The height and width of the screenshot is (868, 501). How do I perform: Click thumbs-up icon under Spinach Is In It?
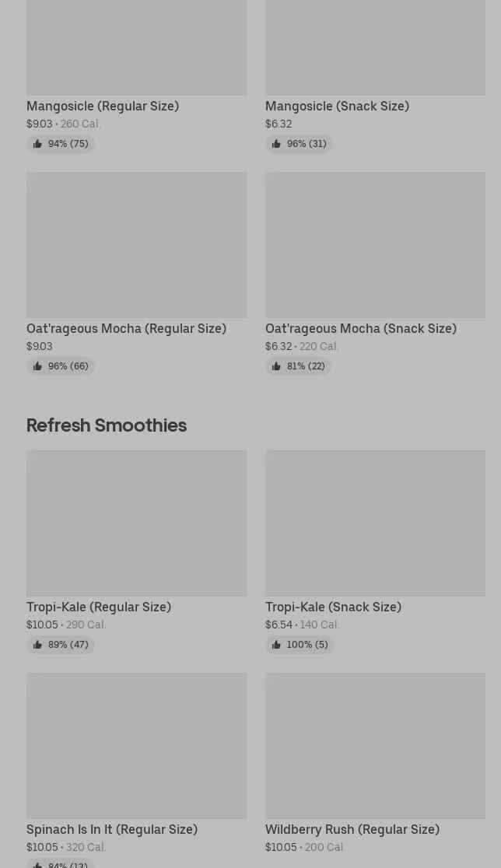coord(37,864)
